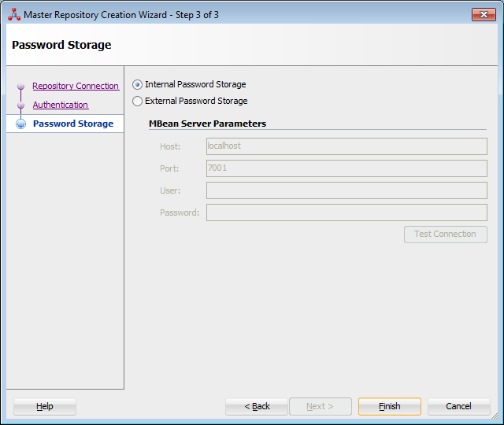Viewport: 504px width, 425px height.
Task: Select Password Storage in the step list
Action: pyautogui.click(x=73, y=124)
